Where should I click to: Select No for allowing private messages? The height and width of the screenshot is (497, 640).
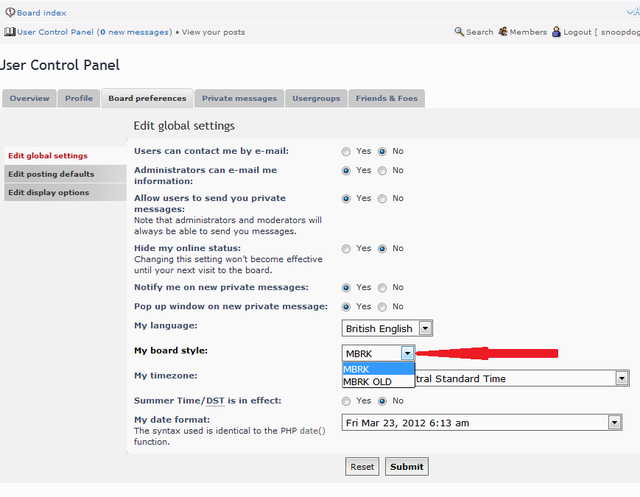coord(382,199)
